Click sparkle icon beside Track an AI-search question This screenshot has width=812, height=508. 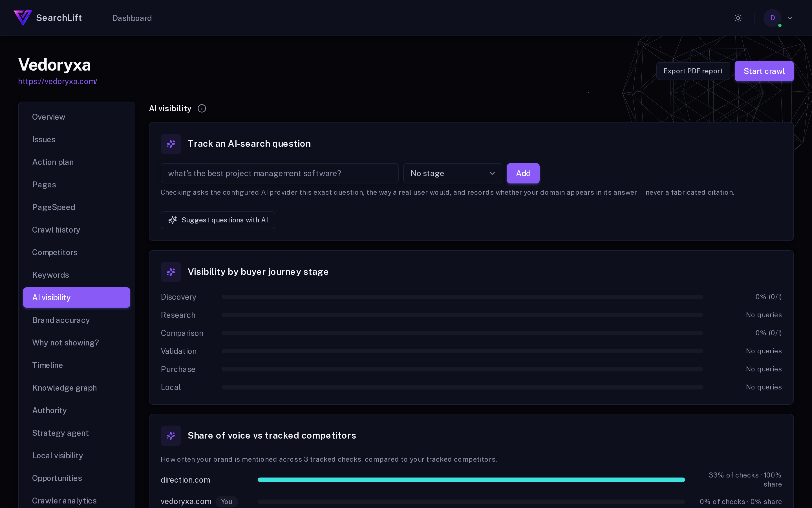click(171, 144)
